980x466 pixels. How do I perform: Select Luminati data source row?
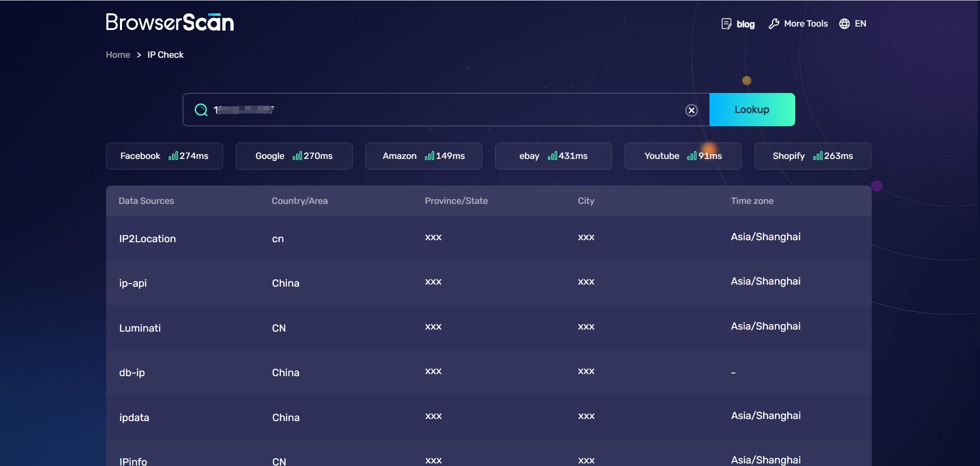488,328
